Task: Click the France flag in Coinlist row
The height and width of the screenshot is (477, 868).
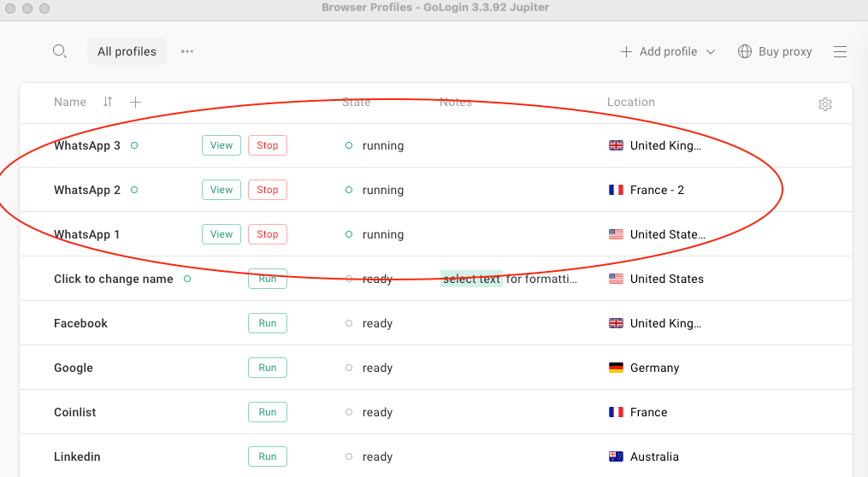Action: point(616,412)
